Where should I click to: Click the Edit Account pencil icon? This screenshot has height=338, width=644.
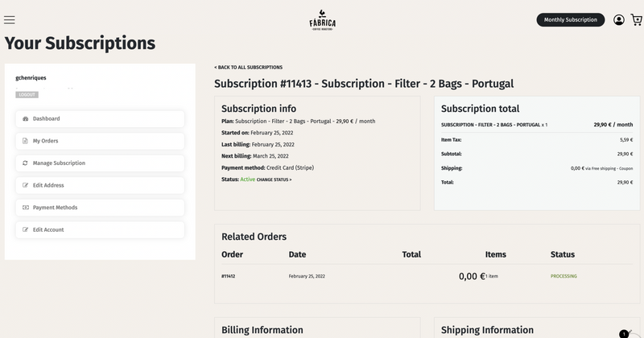tap(26, 230)
